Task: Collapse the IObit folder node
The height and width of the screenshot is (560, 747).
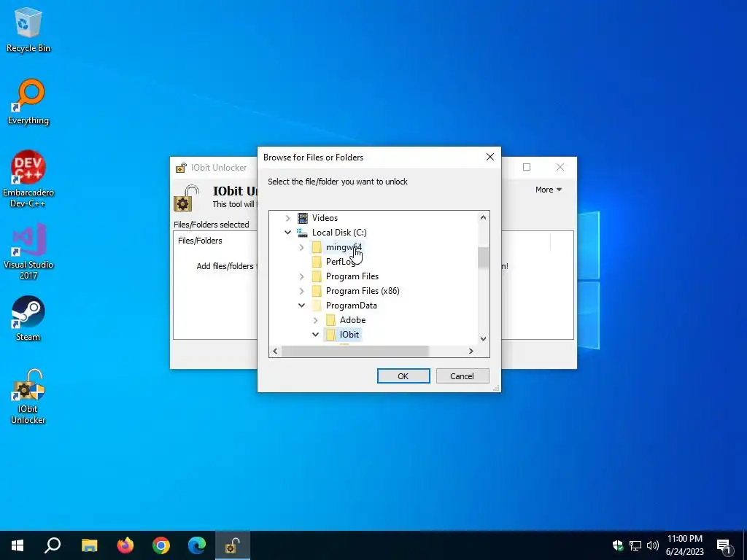Action: (x=315, y=334)
